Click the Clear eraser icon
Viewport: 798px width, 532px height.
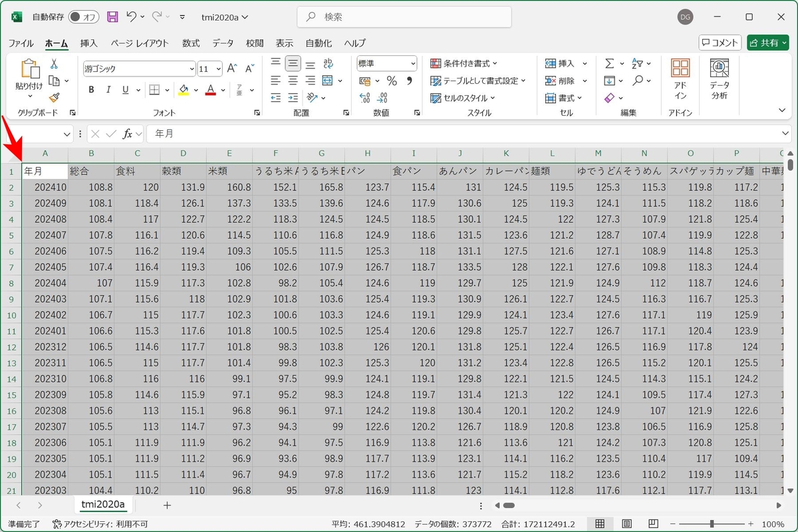pos(609,98)
